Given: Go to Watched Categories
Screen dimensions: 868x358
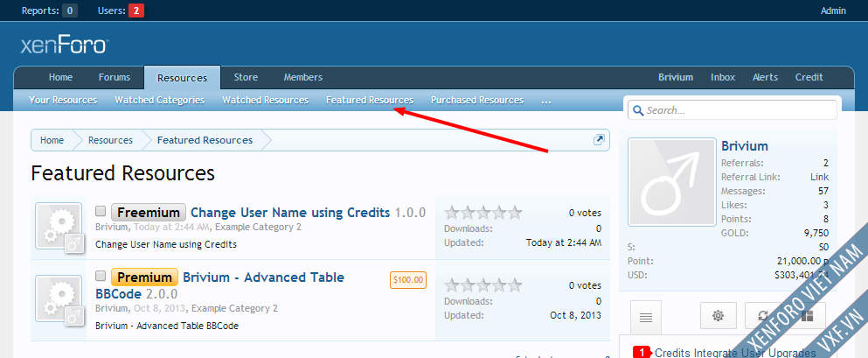Looking at the screenshot, I should click(159, 101).
